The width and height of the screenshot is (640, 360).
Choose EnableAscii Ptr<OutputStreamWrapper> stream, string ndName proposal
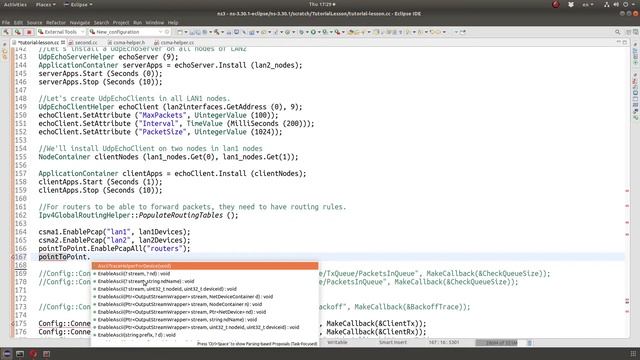[x=204, y=320]
